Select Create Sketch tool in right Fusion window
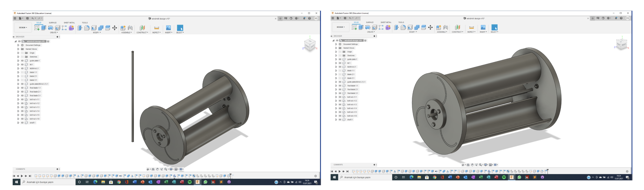The width and height of the screenshot is (644, 190). click(x=354, y=27)
